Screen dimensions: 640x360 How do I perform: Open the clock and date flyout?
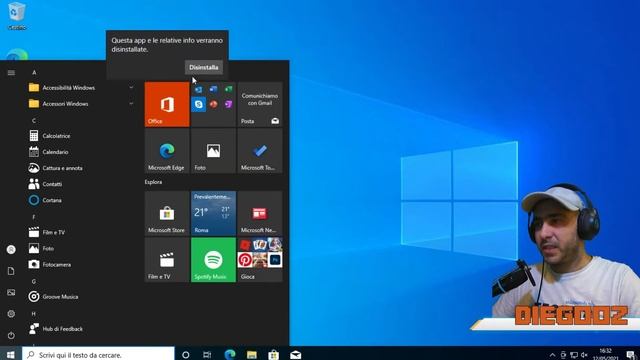[x=606, y=354]
